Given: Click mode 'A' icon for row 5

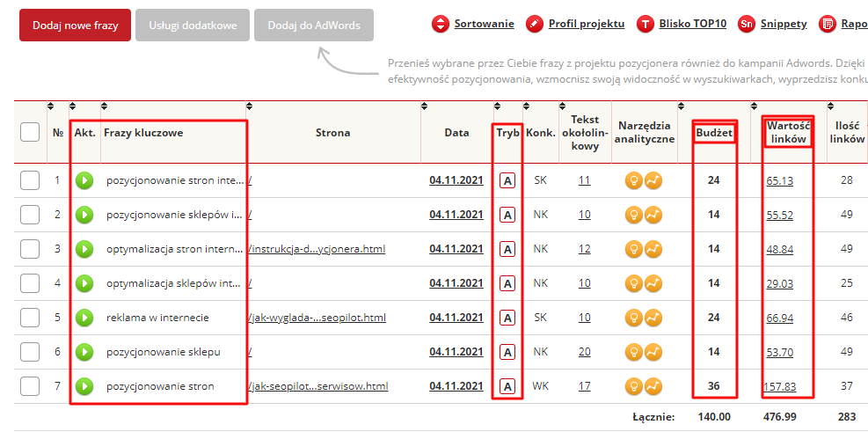Looking at the screenshot, I should tap(507, 318).
